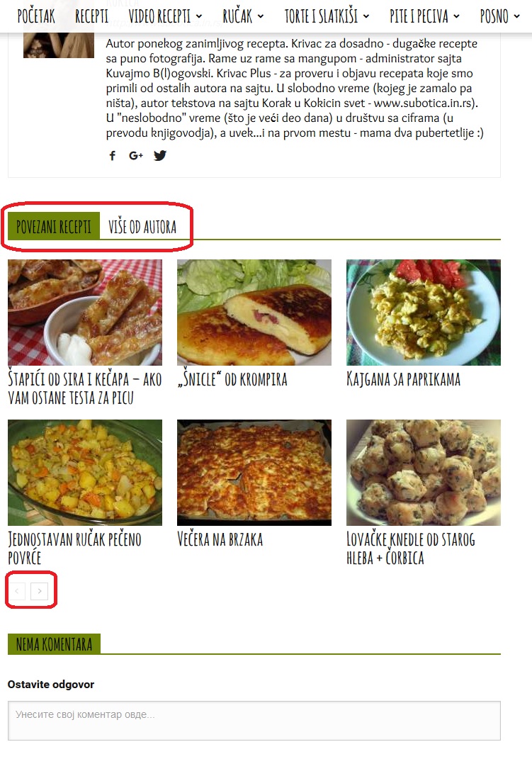
Task: Go to next page of related recipes
Action: 40,591
